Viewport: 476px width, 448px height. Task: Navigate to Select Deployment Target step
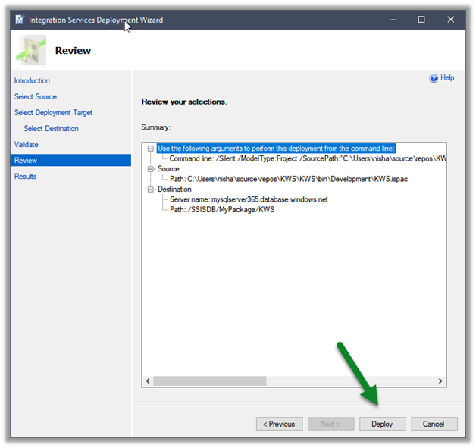[x=53, y=113]
